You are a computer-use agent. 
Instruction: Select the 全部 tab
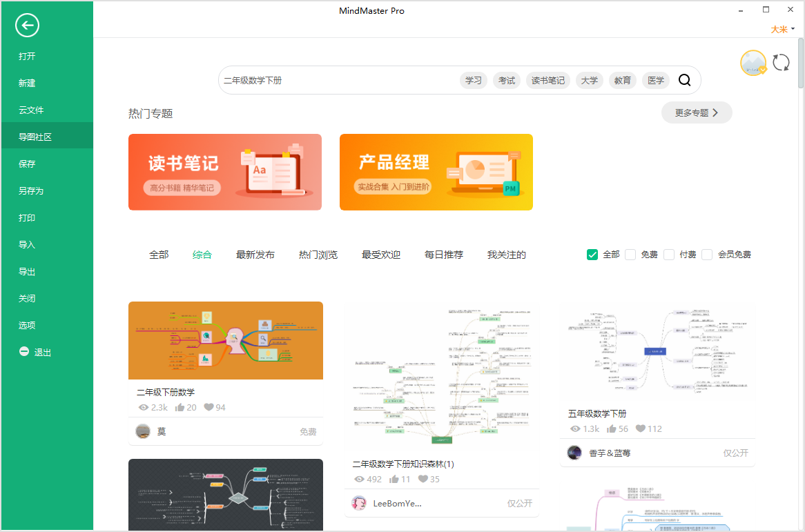(159, 255)
